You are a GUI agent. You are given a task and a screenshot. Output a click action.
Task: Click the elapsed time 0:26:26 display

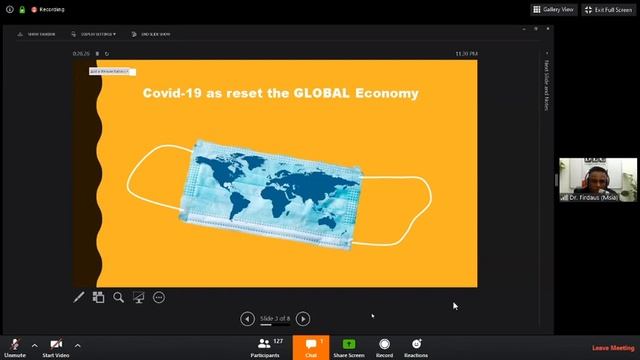[x=81, y=53]
